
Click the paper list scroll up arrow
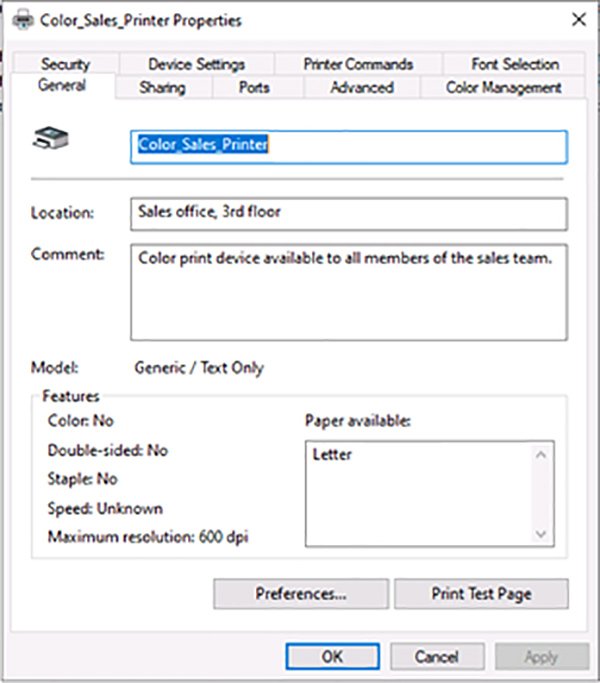pyautogui.click(x=541, y=455)
